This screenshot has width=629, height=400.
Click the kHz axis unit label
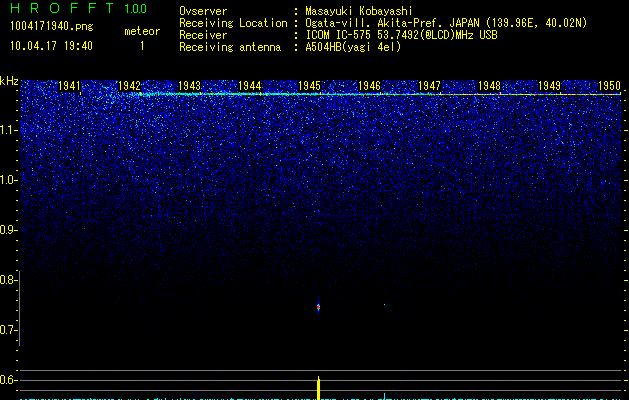(x=9, y=81)
